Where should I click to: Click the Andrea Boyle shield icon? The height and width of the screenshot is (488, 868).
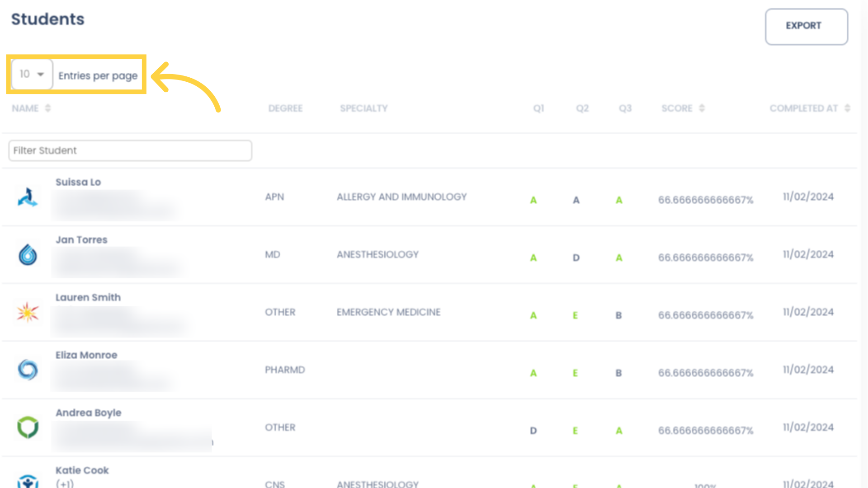28,428
